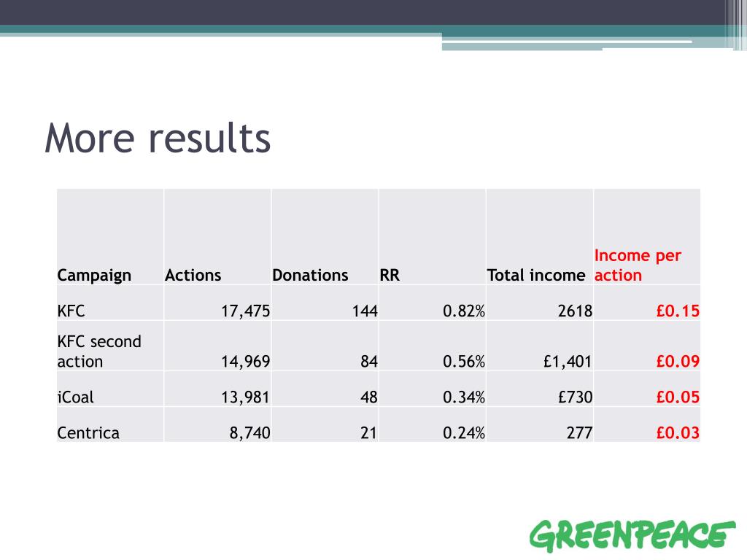Click the response rate 0.34%
Image resolution: width=747 pixels, height=560 pixels.
coord(463,397)
